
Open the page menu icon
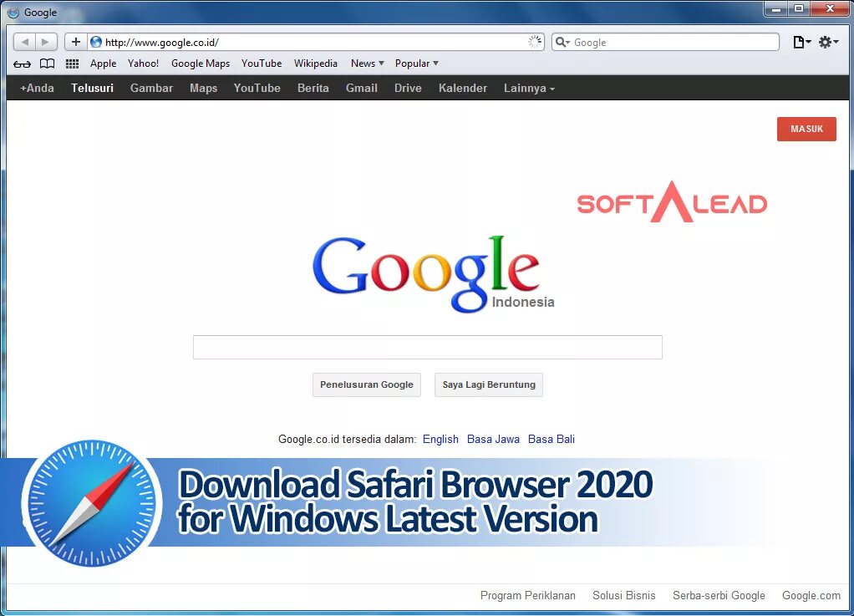point(801,42)
